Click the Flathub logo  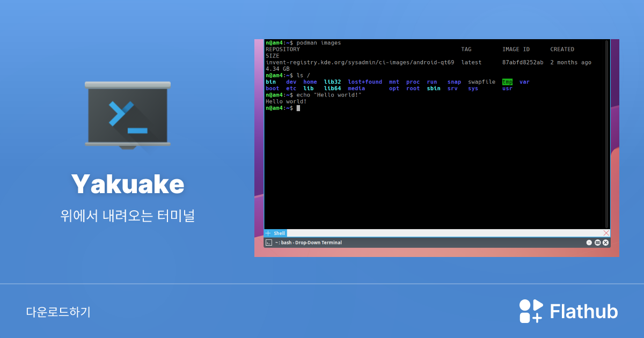point(568,311)
